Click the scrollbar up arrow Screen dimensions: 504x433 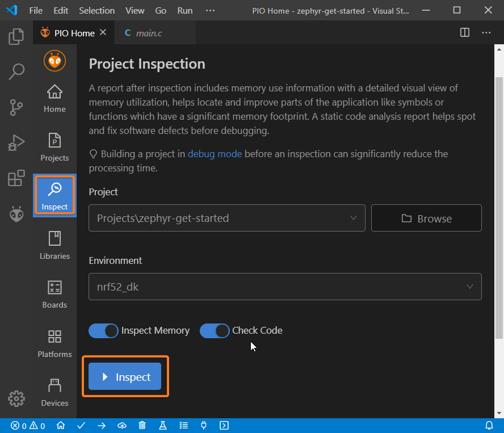499,49
